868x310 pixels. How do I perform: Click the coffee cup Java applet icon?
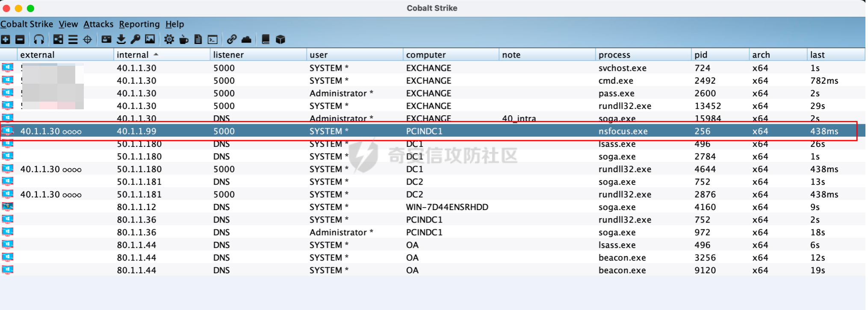click(184, 40)
